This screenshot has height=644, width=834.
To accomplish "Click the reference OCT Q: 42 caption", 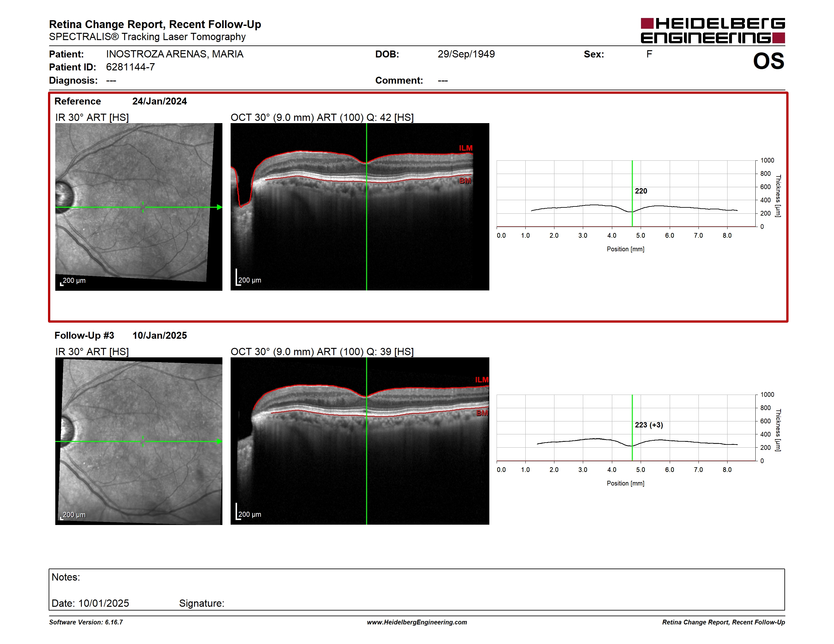I will point(322,117).
